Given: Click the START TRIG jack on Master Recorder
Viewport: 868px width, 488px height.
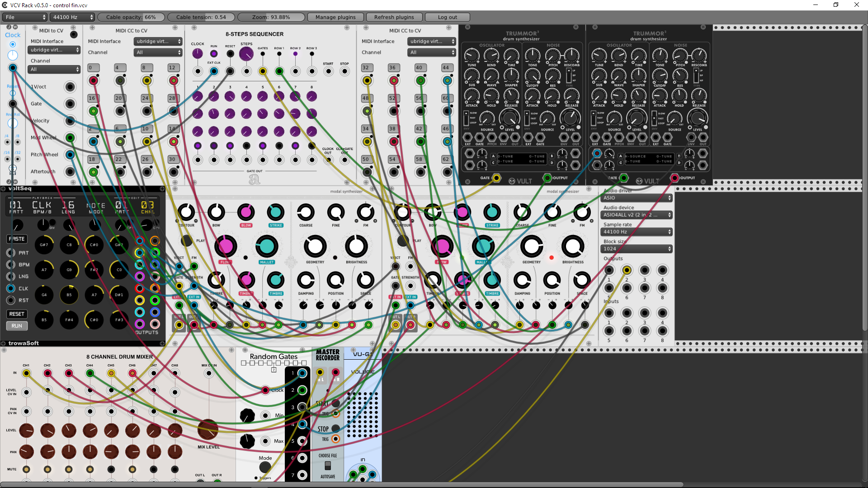Looking at the screenshot, I should tap(336, 414).
